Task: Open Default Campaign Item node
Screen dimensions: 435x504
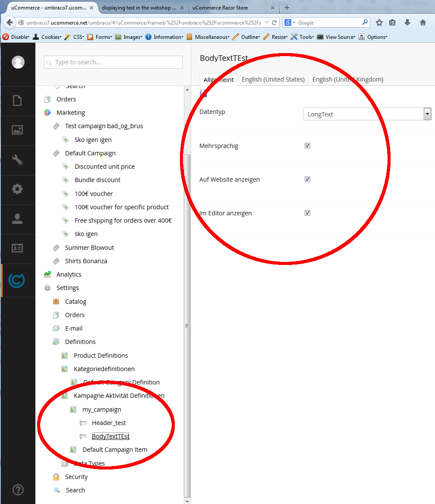Action: 115,450
